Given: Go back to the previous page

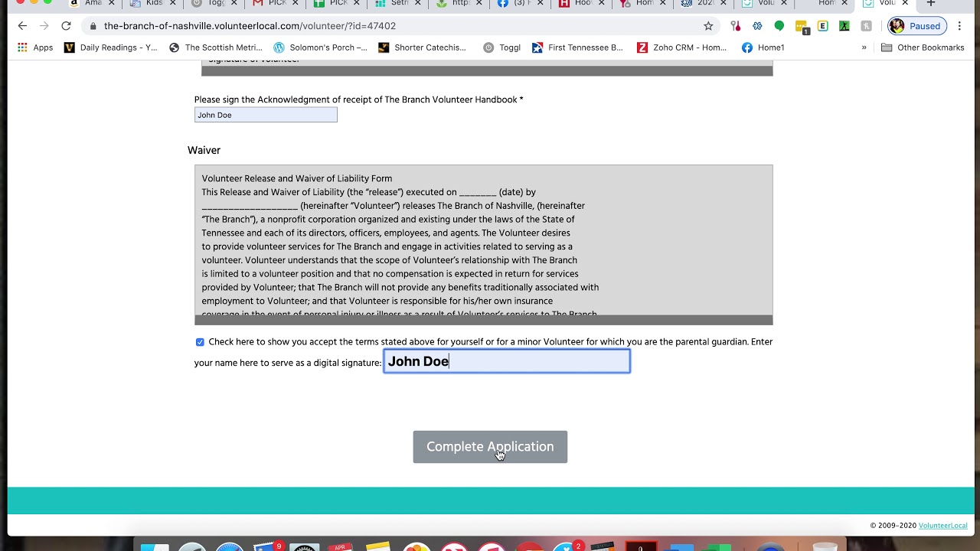Looking at the screenshot, I should click(x=22, y=26).
